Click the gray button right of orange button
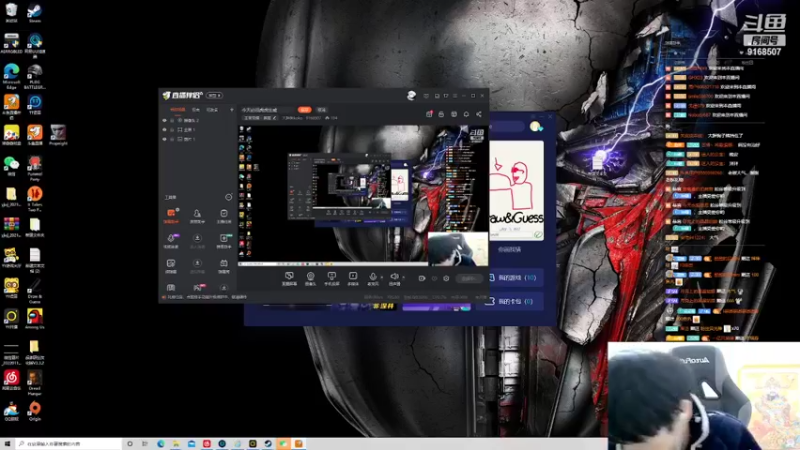 pos(321,110)
